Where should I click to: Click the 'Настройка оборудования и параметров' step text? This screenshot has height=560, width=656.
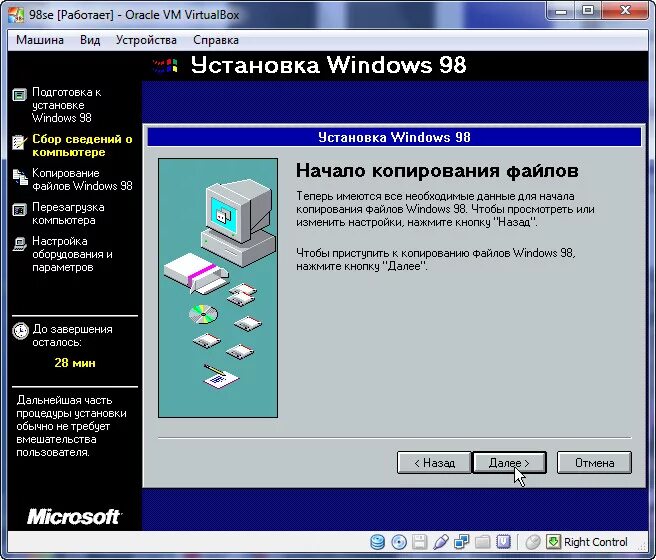pyautogui.click(x=72, y=254)
